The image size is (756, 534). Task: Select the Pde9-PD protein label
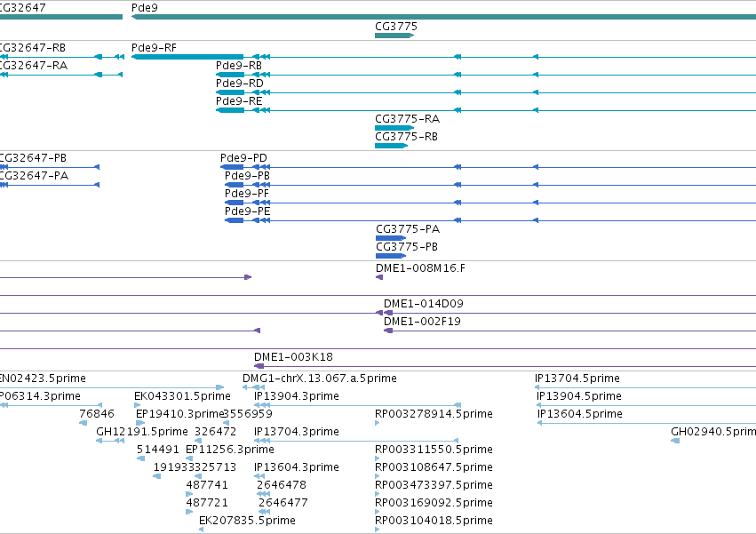243,158
